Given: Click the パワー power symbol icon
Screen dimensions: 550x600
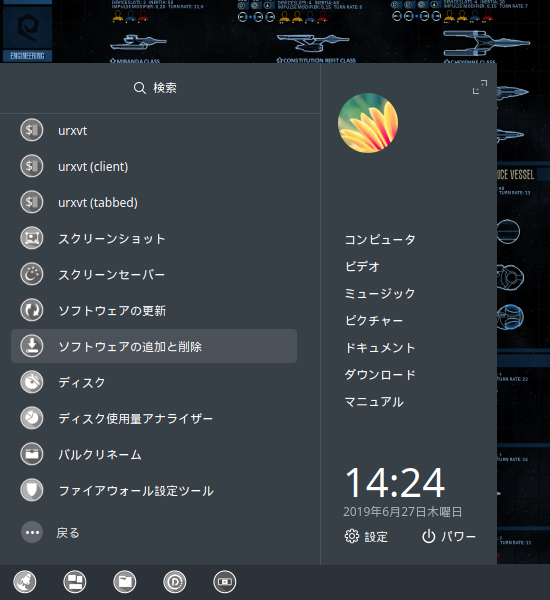Looking at the screenshot, I should [x=429, y=536].
